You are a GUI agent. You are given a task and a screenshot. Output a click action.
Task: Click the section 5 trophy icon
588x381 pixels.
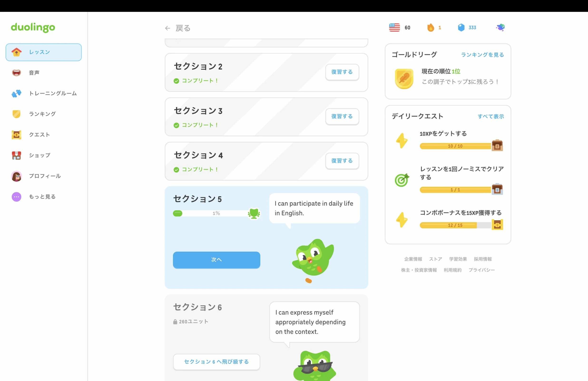(254, 214)
